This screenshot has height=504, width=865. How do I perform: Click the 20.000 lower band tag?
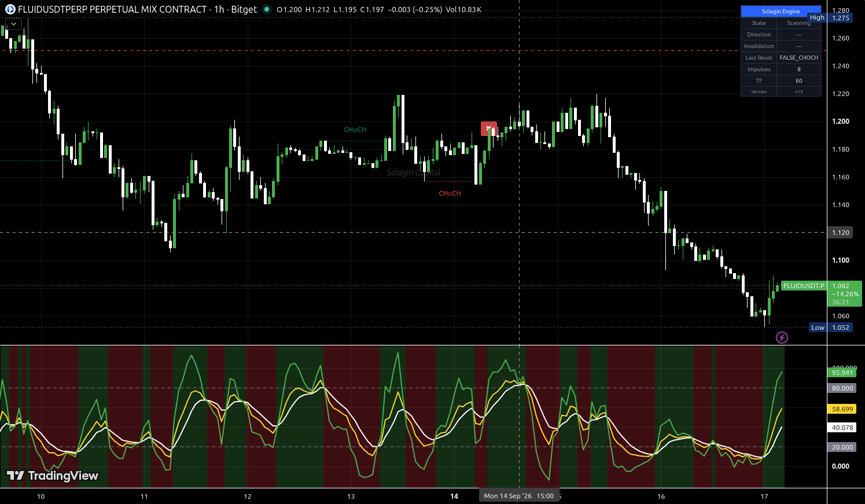pyautogui.click(x=842, y=447)
